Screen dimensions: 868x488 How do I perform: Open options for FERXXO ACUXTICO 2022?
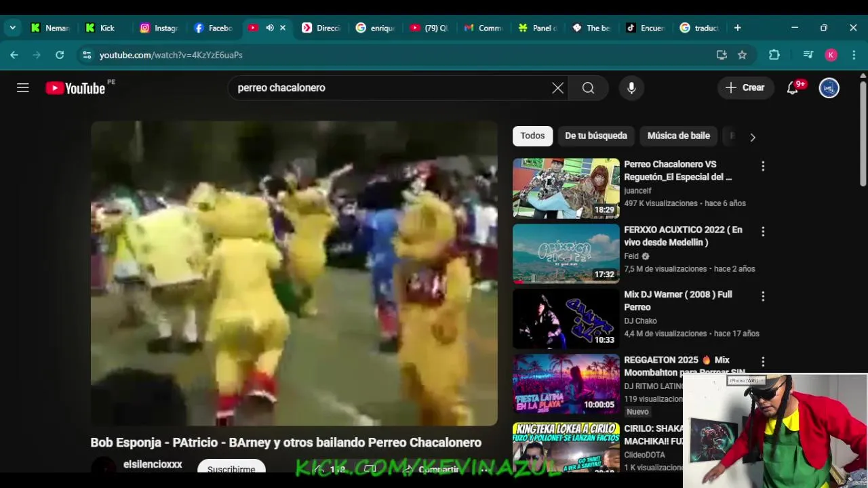(763, 232)
